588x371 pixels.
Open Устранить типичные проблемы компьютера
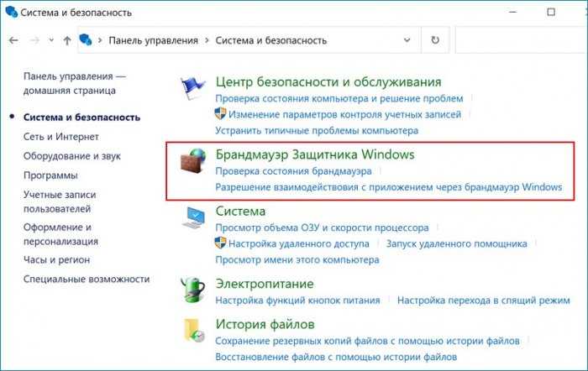(317, 131)
